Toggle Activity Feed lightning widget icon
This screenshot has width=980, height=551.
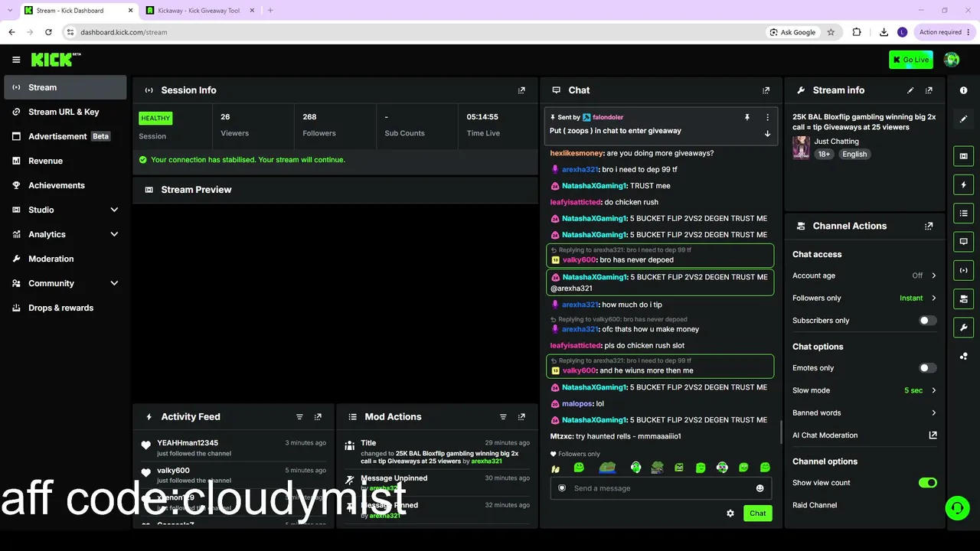(x=963, y=184)
